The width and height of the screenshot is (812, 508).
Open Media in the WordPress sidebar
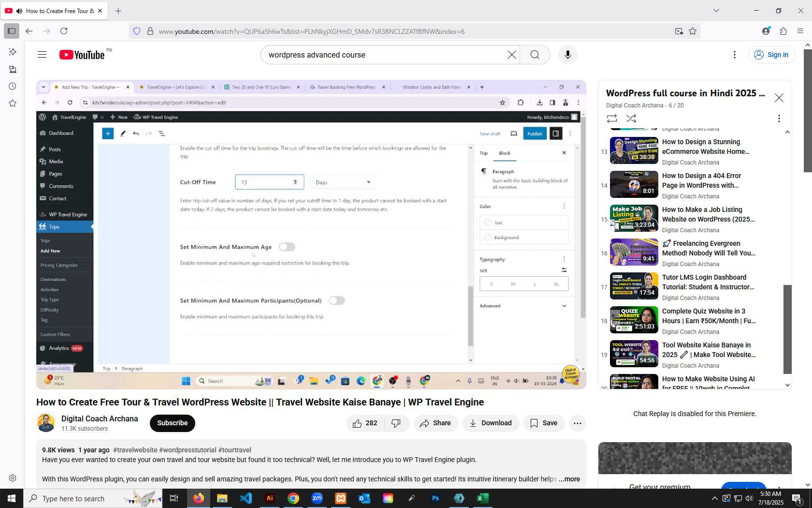56,162
